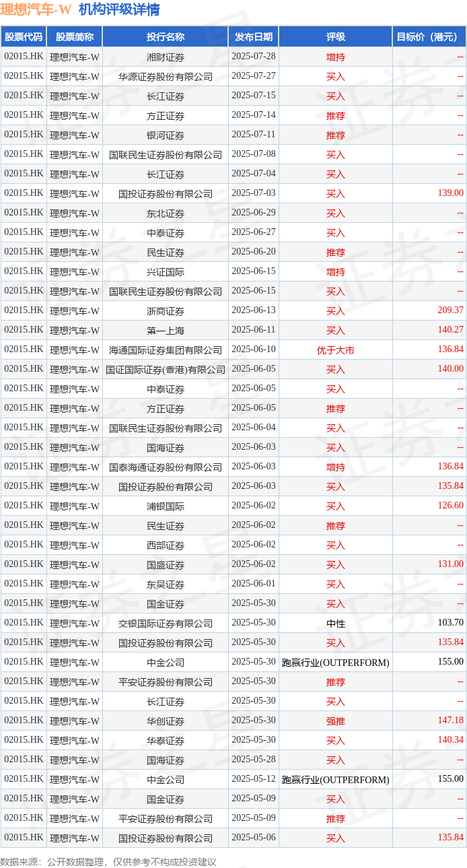Select the 华泰证券 broker cell

[166, 741]
